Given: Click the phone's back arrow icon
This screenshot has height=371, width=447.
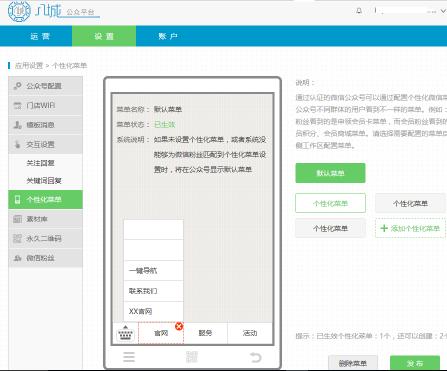Looking at the screenshot, I should point(256,357).
